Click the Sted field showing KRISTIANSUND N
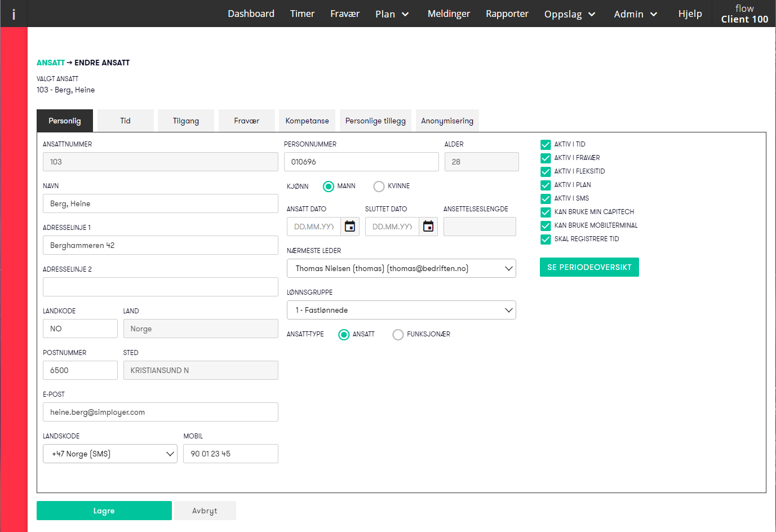 [201, 370]
